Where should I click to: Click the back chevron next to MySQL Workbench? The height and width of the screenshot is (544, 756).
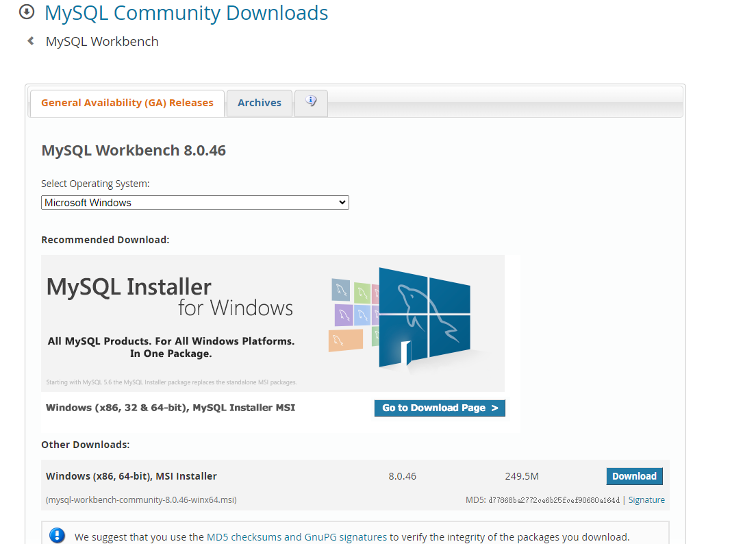pyautogui.click(x=31, y=41)
